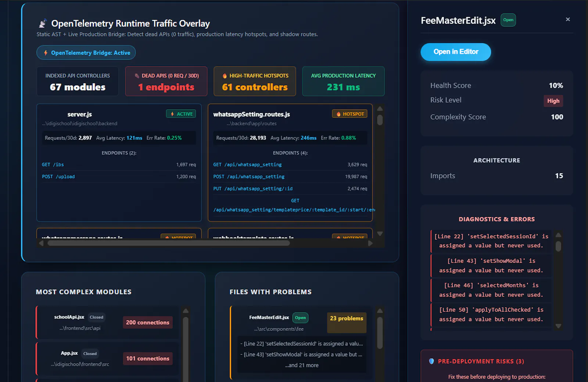Click the dead APIs card icon

137,76
